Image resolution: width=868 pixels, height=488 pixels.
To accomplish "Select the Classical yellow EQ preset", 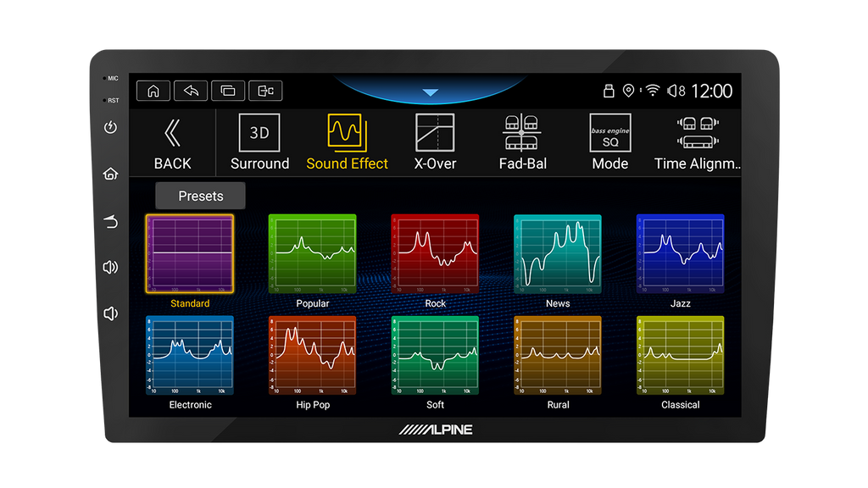I will (681, 355).
